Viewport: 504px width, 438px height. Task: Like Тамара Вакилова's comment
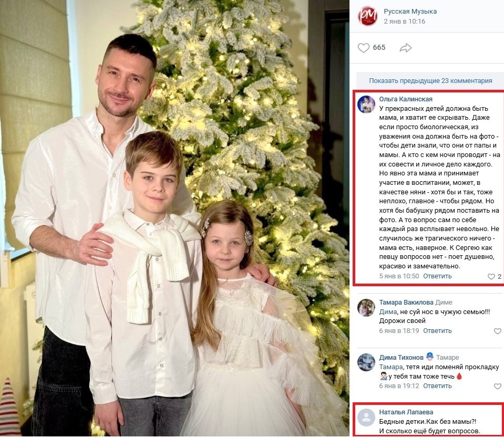tap(497, 331)
